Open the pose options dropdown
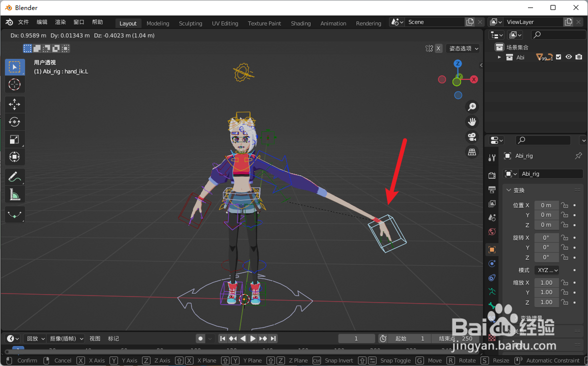 point(463,48)
